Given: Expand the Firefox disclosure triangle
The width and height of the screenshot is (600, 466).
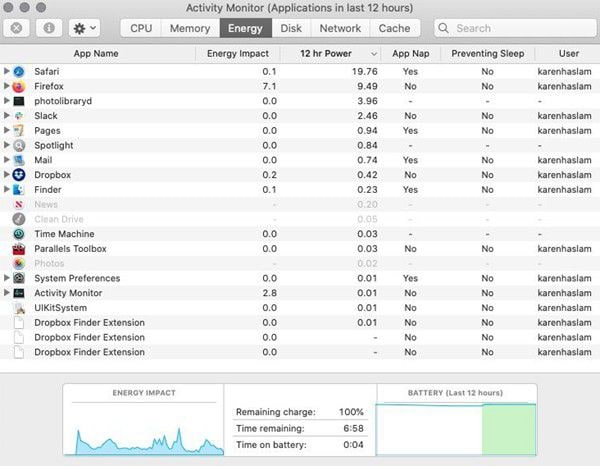Looking at the screenshot, I should [x=7, y=87].
